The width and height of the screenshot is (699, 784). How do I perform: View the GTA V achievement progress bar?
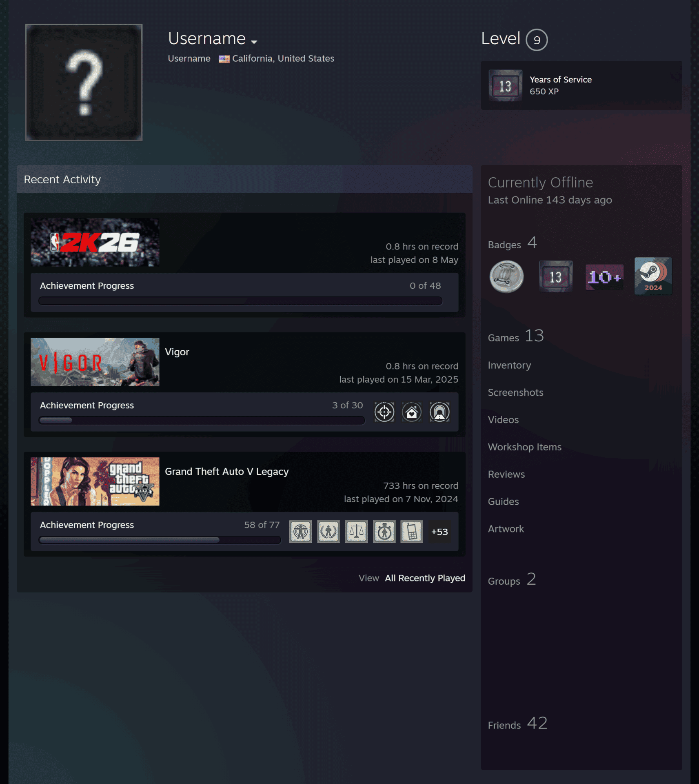coord(160,540)
